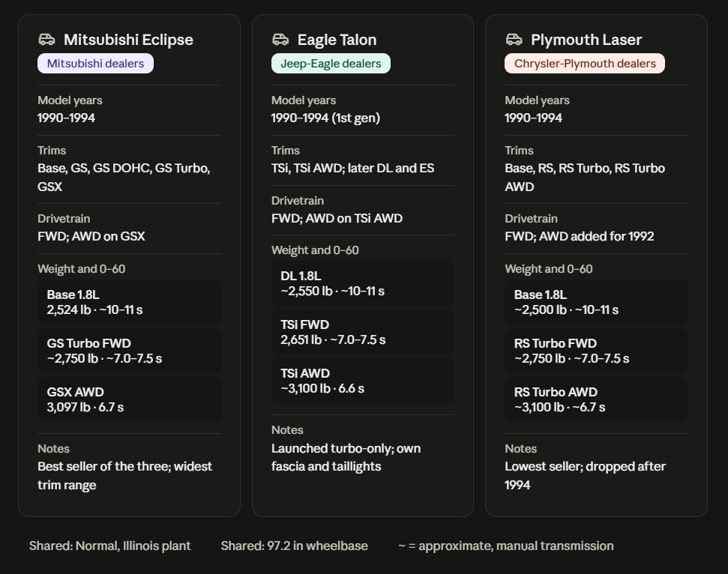The height and width of the screenshot is (574, 728).
Task: Click 'Base, RS, RS Turbo, RS Turbo AWD'
Action: tap(585, 178)
